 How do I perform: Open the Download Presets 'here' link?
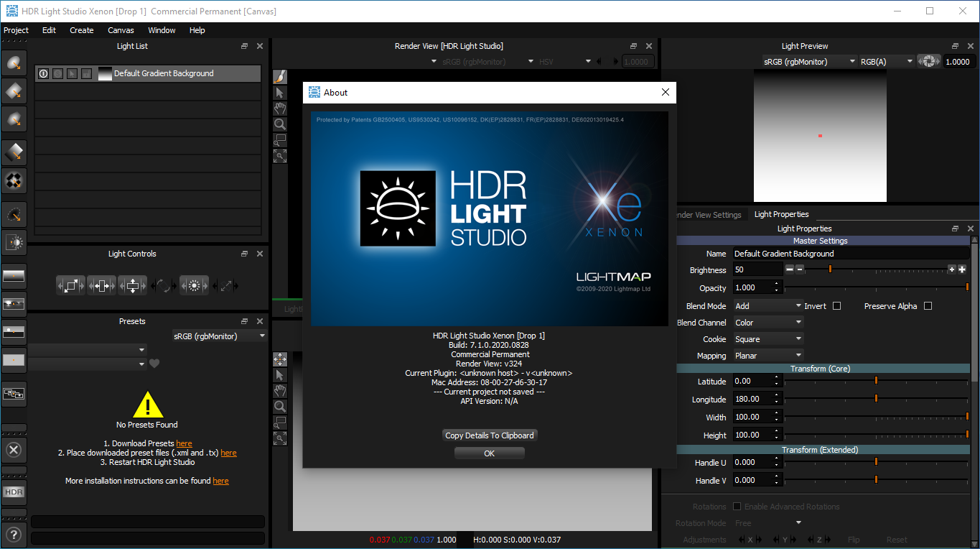click(184, 444)
